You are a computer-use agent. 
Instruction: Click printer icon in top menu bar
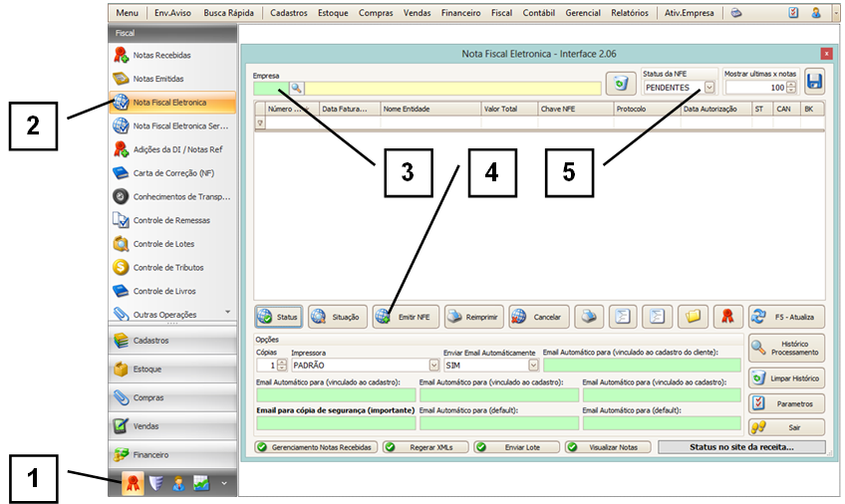click(x=735, y=13)
